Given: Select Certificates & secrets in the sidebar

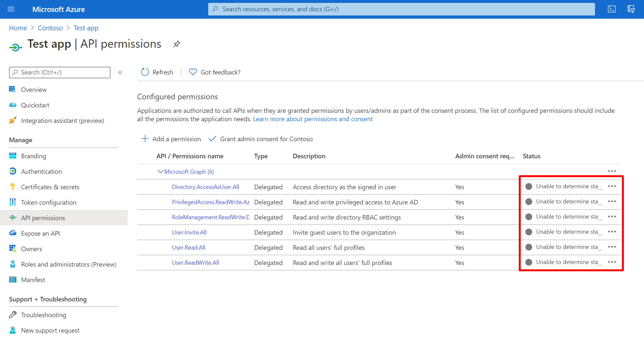Looking at the screenshot, I should (x=50, y=187).
